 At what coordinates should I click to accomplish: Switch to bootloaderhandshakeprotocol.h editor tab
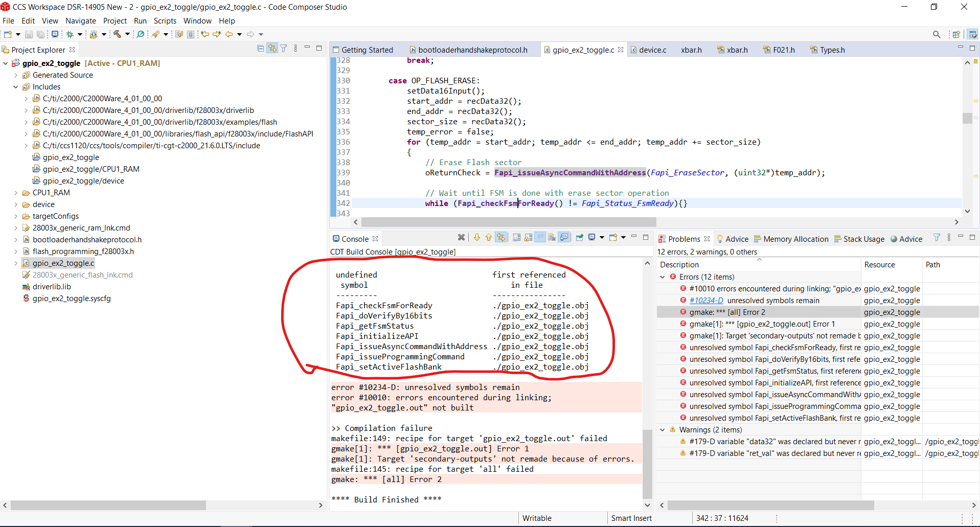[468, 50]
